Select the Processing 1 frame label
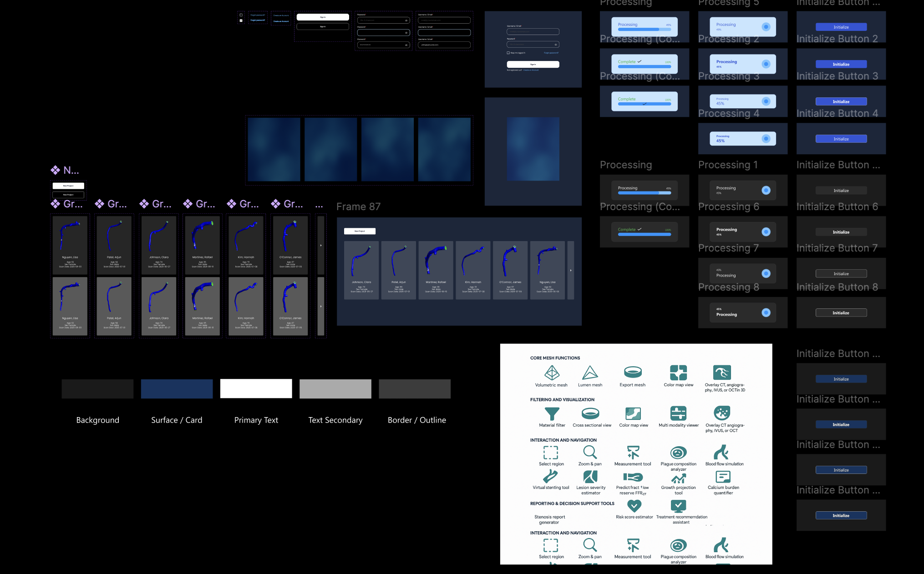This screenshot has width=924, height=574. [728, 165]
